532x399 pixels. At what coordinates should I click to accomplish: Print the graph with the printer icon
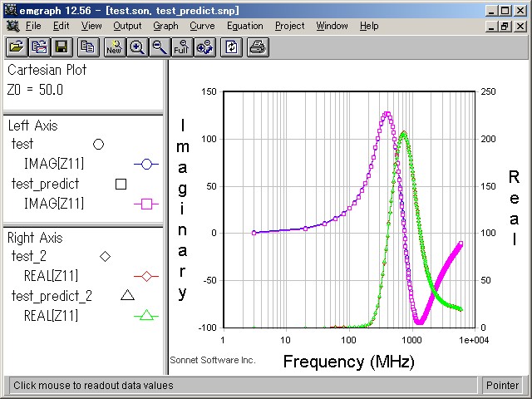(258, 47)
